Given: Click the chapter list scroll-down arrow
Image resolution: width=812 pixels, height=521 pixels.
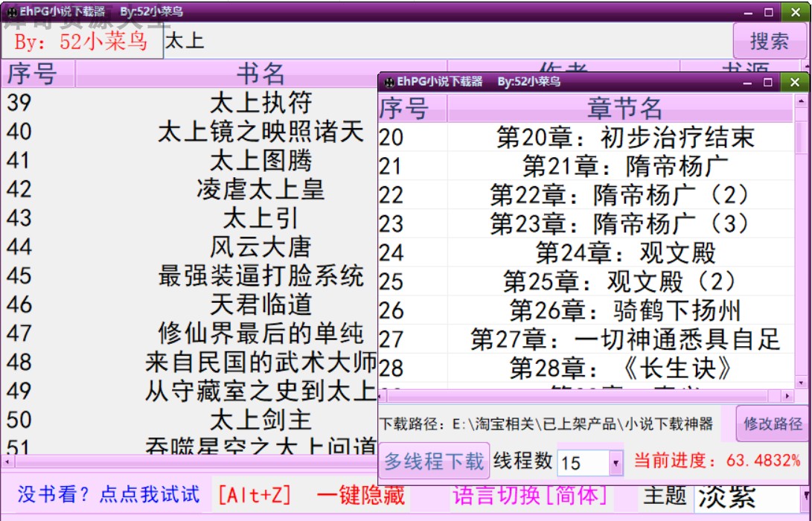Looking at the screenshot, I should (802, 383).
